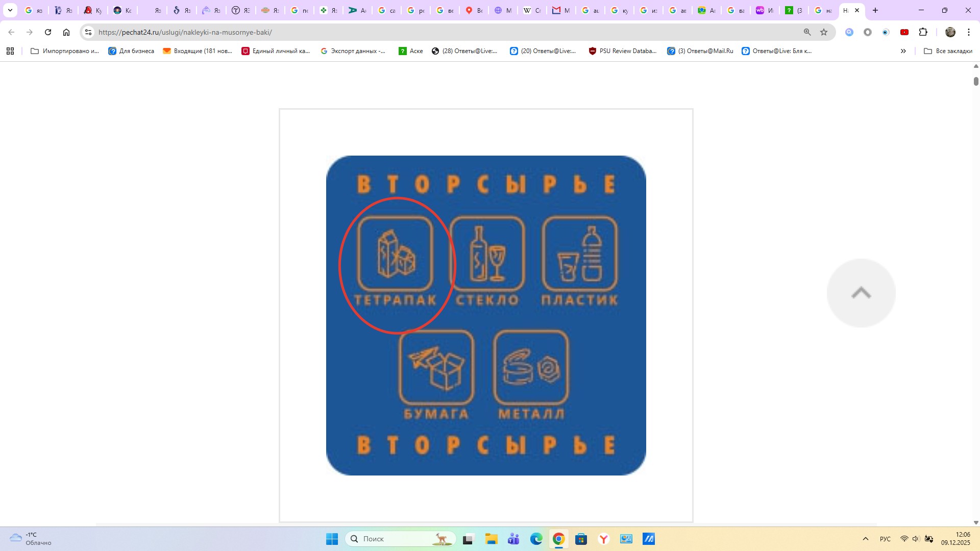The image size is (980, 551).
Task: Click the user profile avatar
Action: (x=950, y=32)
